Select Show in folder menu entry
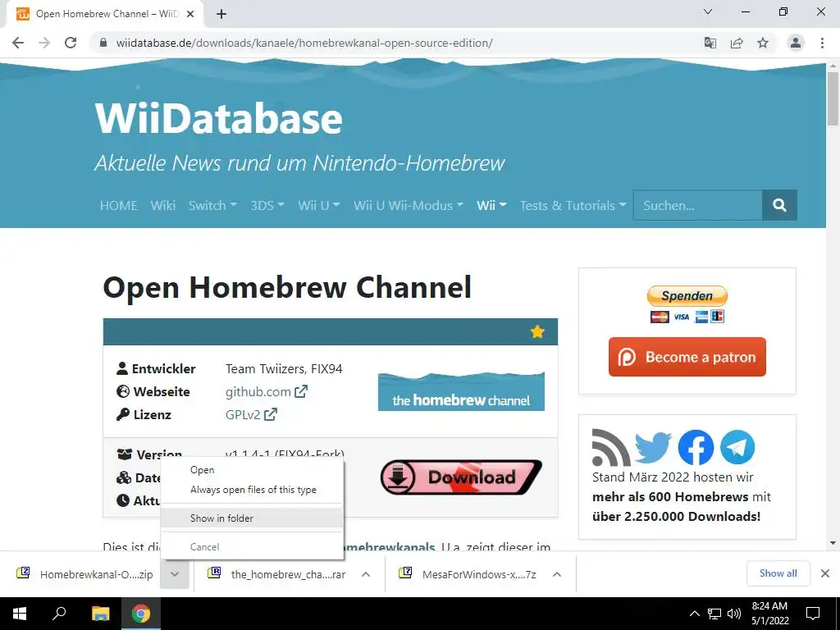Screen dimensions: 840x630 [x=252, y=518]
